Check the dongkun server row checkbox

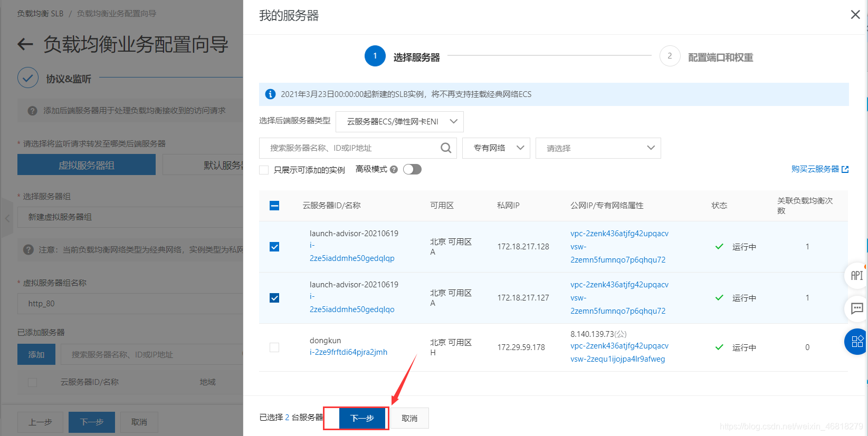[274, 347]
